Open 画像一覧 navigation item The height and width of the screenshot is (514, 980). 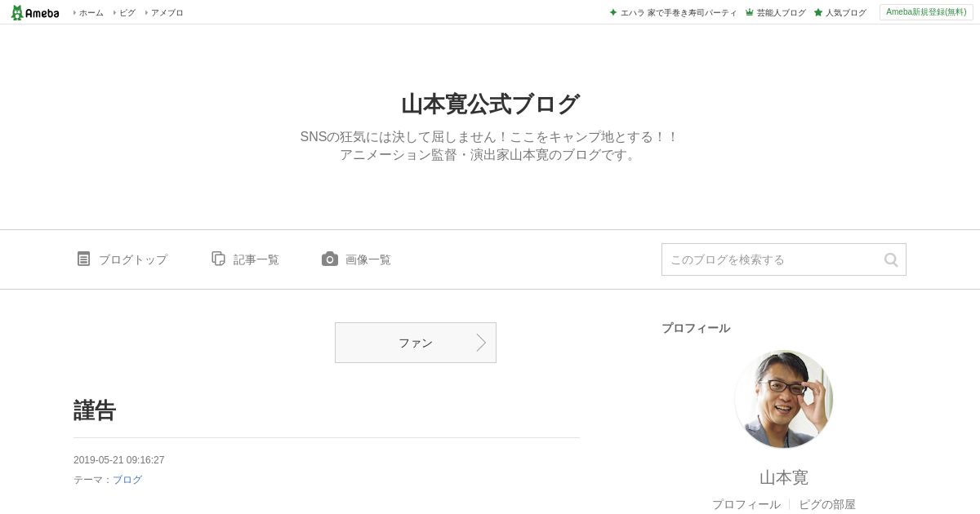click(357, 259)
